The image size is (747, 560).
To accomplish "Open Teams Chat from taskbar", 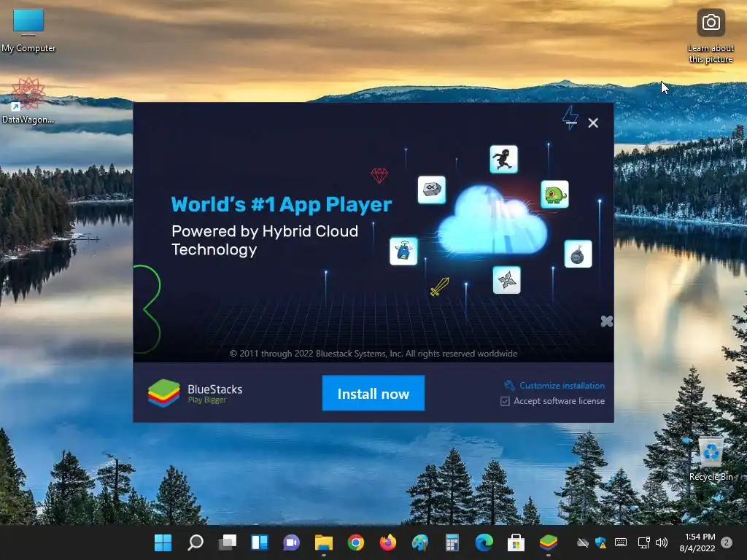I will pos(292,542).
